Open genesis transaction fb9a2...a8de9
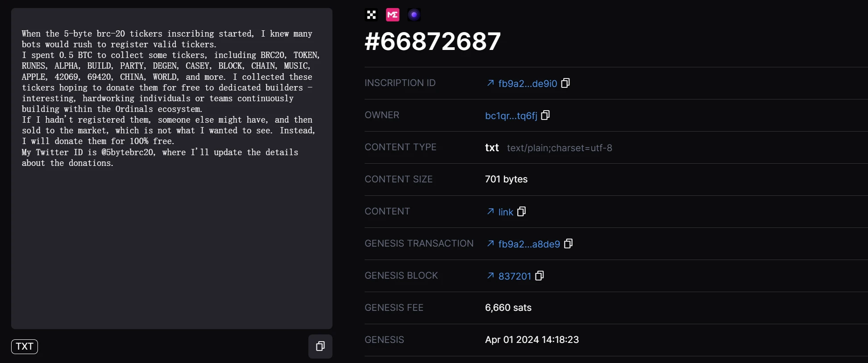 [x=529, y=244]
